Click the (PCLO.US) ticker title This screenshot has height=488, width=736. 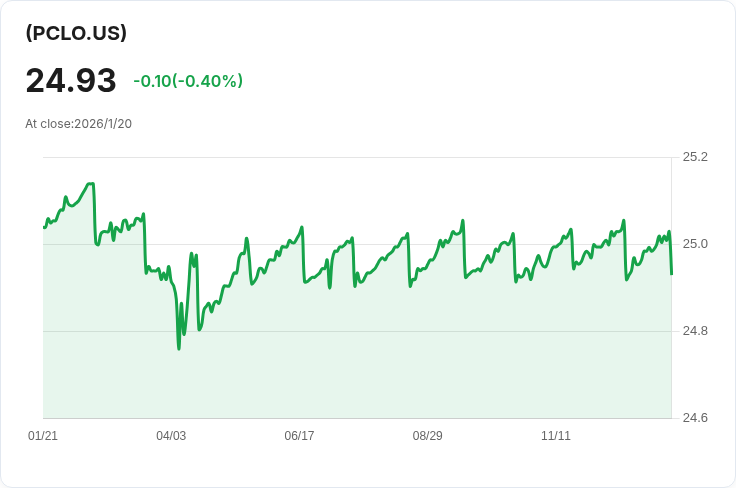tap(76, 33)
